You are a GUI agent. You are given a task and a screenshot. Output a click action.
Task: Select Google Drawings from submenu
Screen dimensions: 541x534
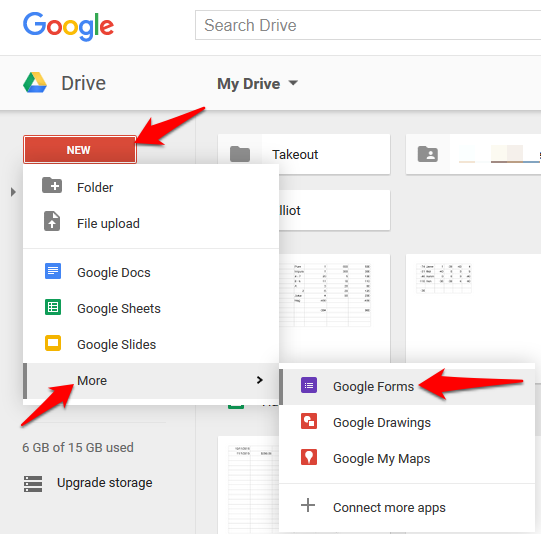407,423
